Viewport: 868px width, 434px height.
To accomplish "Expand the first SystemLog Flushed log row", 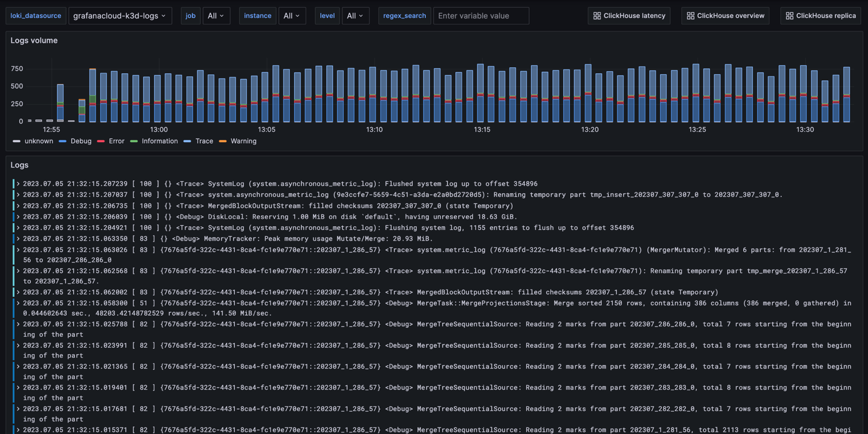I will tap(18, 184).
